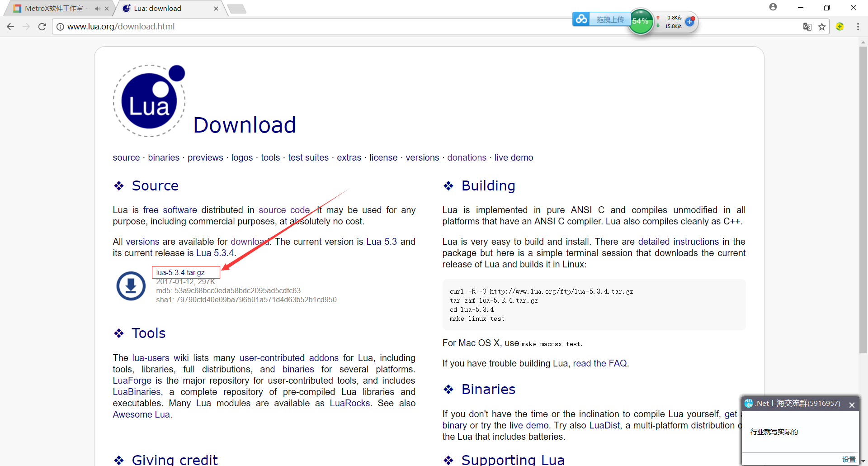The width and height of the screenshot is (868, 466).
Task: Open the source navigation link
Action: tap(126, 157)
